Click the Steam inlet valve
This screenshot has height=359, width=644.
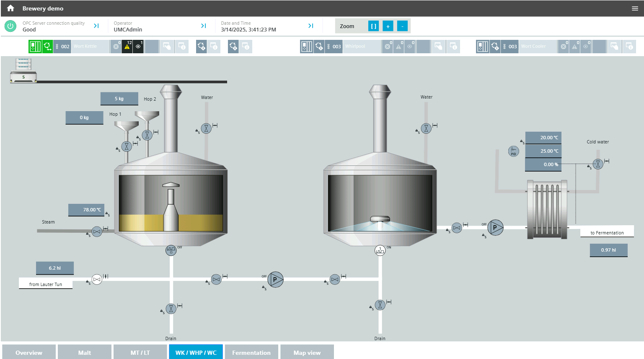[97, 232]
